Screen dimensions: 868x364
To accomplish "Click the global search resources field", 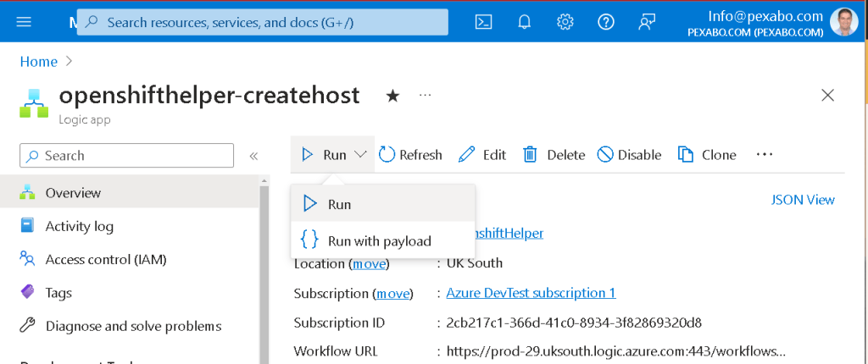I will click(x=262, y=22).
